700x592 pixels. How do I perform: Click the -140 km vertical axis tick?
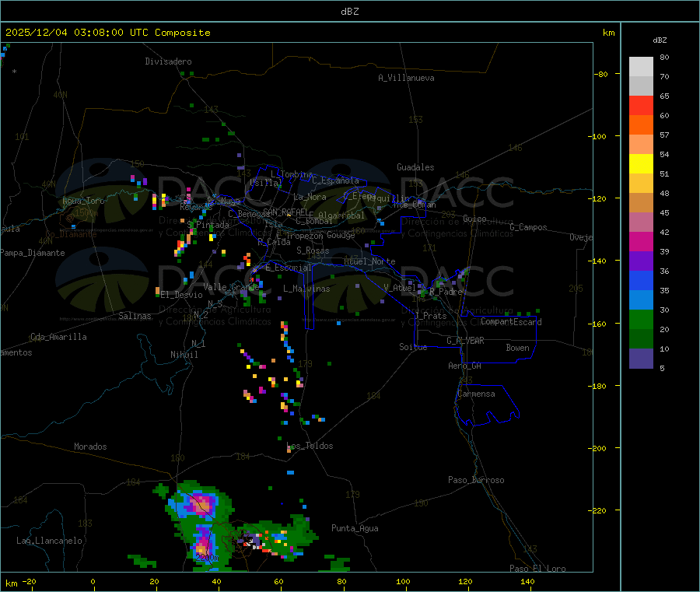click(599, 261)
